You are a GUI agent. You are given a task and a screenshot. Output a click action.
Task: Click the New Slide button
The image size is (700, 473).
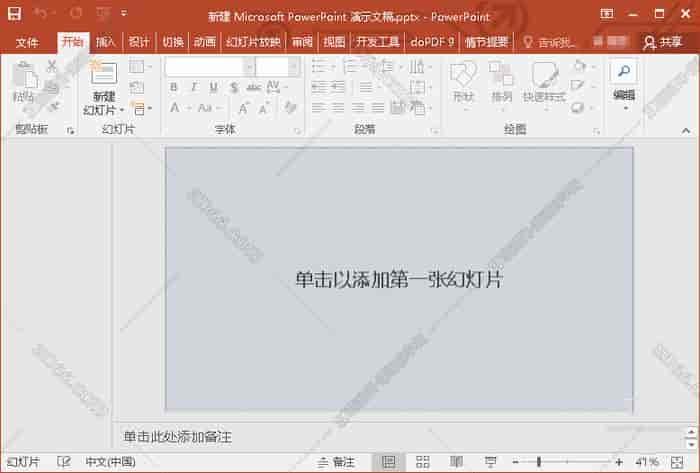point(103,80)
